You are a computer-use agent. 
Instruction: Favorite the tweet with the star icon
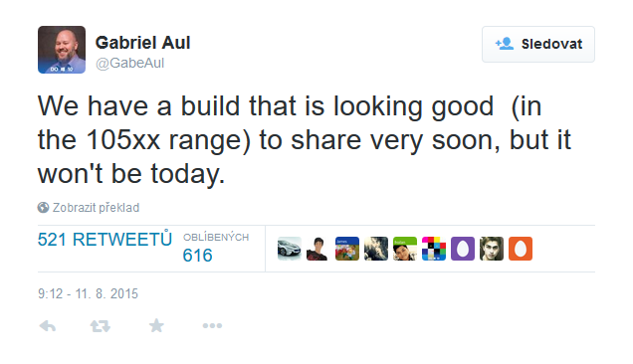pyautogui.click(x=156, y=325)
